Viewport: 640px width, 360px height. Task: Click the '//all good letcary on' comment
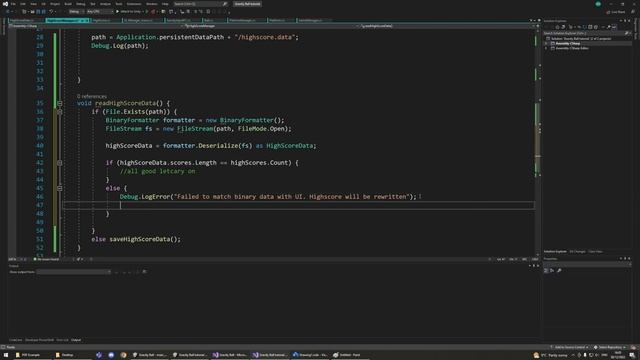click(x=158, y=171)
